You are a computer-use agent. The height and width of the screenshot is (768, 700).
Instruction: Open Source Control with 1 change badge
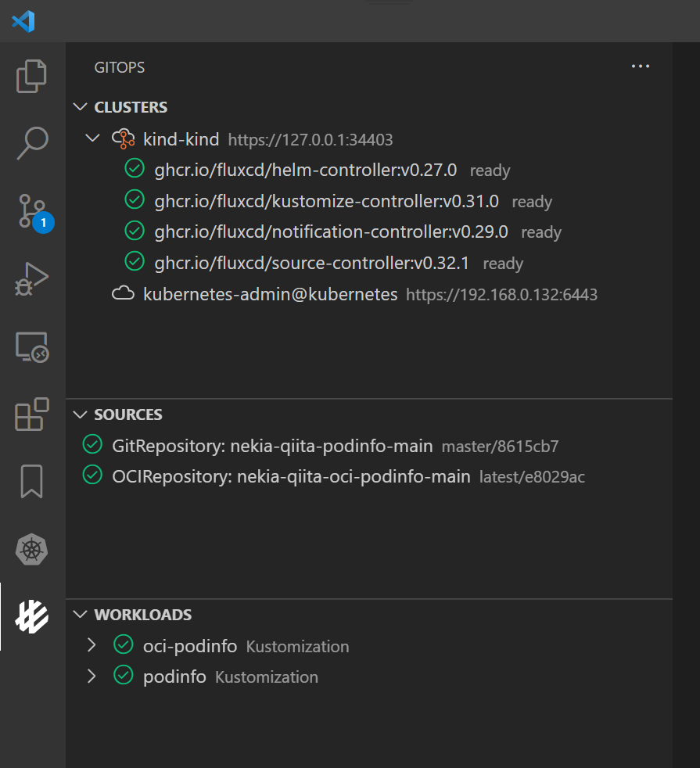click(32, 211)
